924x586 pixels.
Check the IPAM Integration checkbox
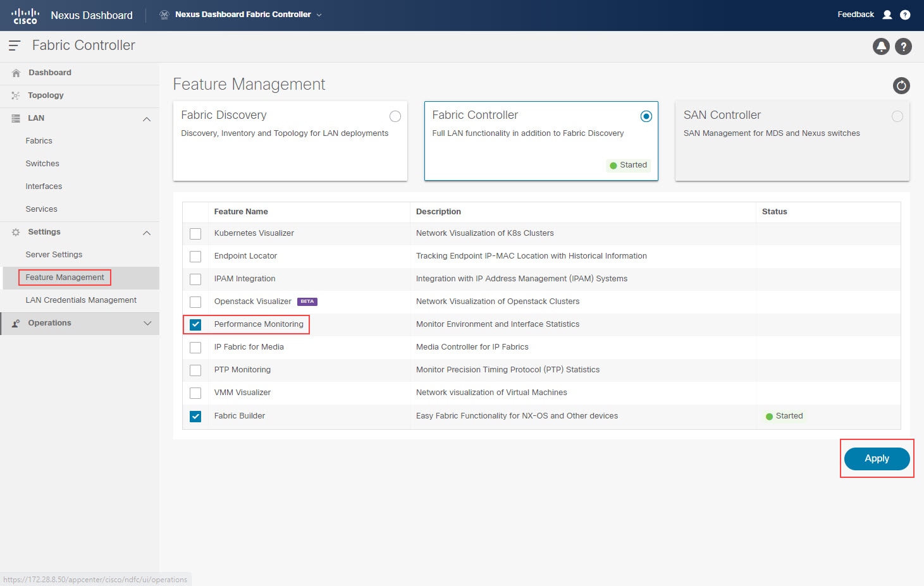195,279
